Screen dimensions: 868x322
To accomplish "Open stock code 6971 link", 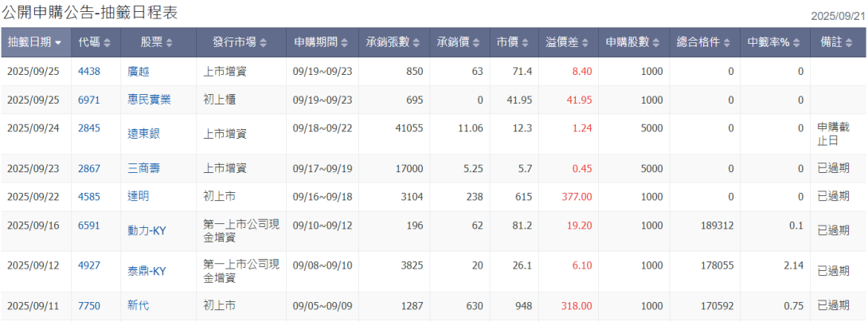I will tap(89, 100).
